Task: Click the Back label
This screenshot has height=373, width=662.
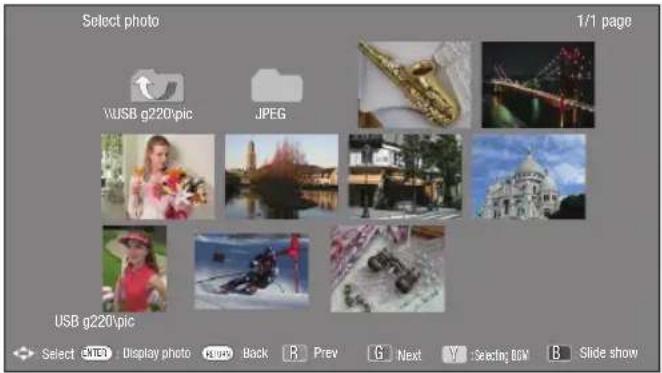Action: click(x=255, y=353)
